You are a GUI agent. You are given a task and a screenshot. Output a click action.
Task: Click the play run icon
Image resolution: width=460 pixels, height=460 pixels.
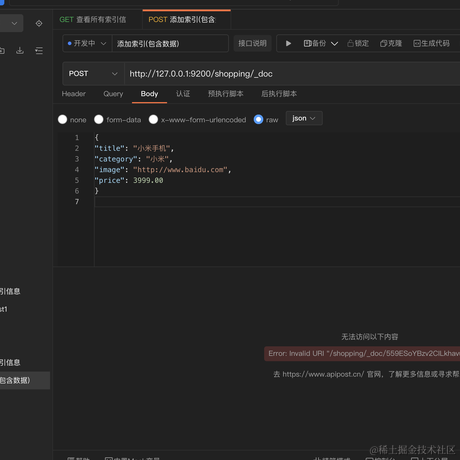click(288, 43)
